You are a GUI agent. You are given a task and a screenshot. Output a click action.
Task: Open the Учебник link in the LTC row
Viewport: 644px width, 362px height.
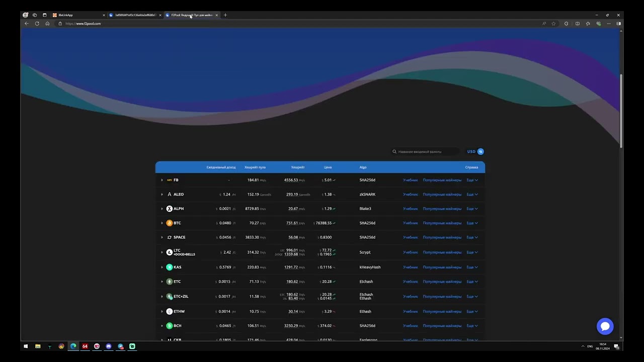click(411, 252)
